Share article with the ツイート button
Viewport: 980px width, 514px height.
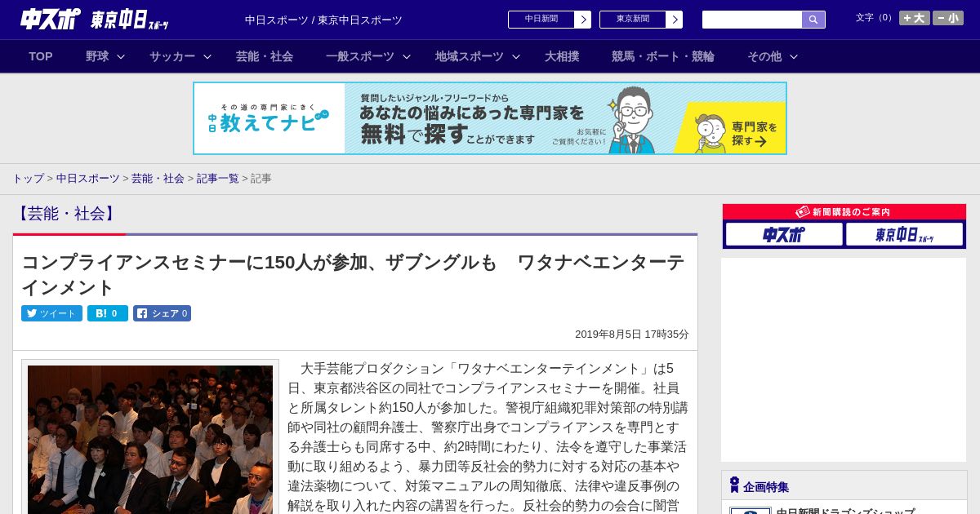51,313
